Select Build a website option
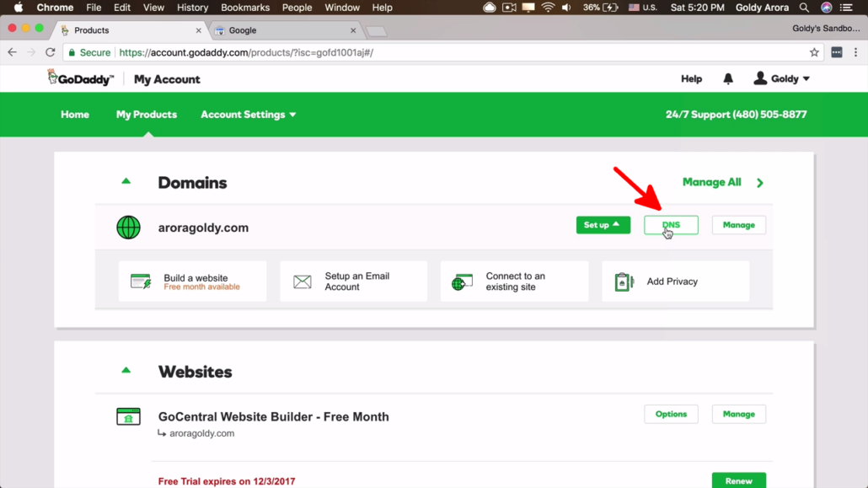The image size is (868, 488). click(x=192, y=282)
